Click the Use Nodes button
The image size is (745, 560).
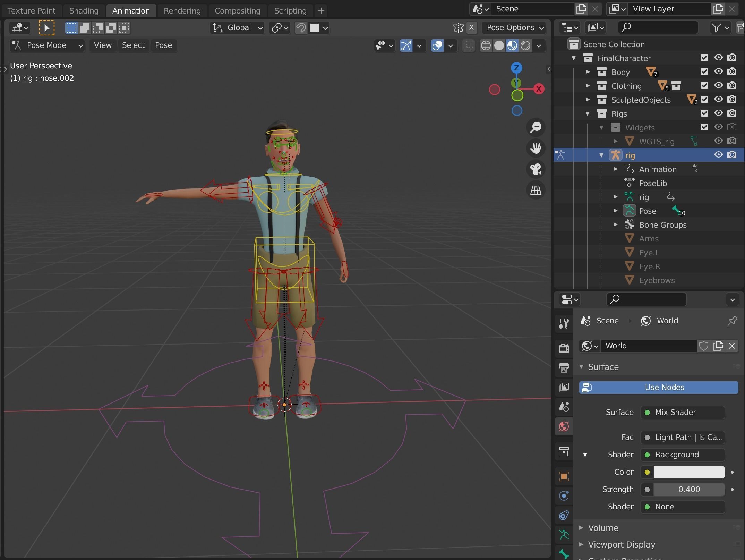pos(659,388)
